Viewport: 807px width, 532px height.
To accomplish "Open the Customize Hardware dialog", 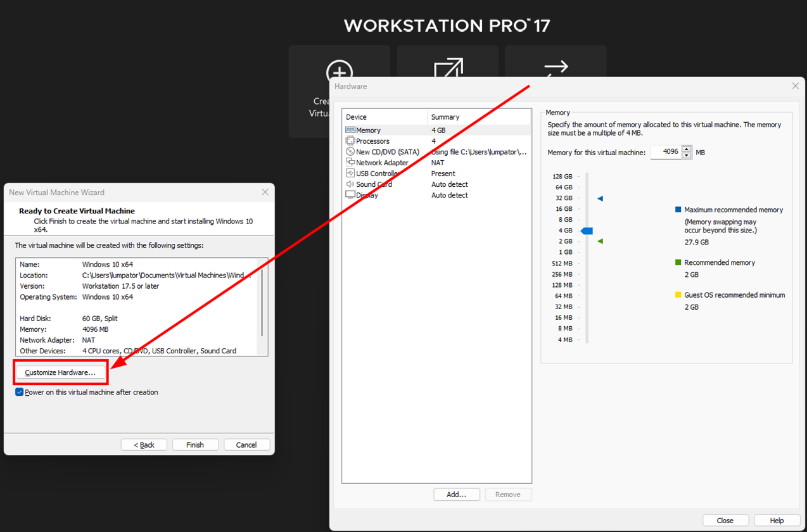I will click(60, 373).
